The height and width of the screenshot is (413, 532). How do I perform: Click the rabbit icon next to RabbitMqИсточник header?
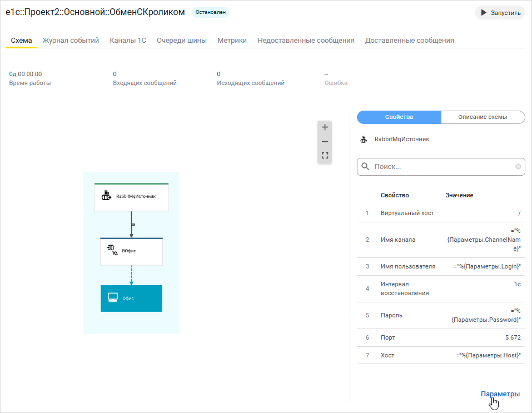click(364, 139)
